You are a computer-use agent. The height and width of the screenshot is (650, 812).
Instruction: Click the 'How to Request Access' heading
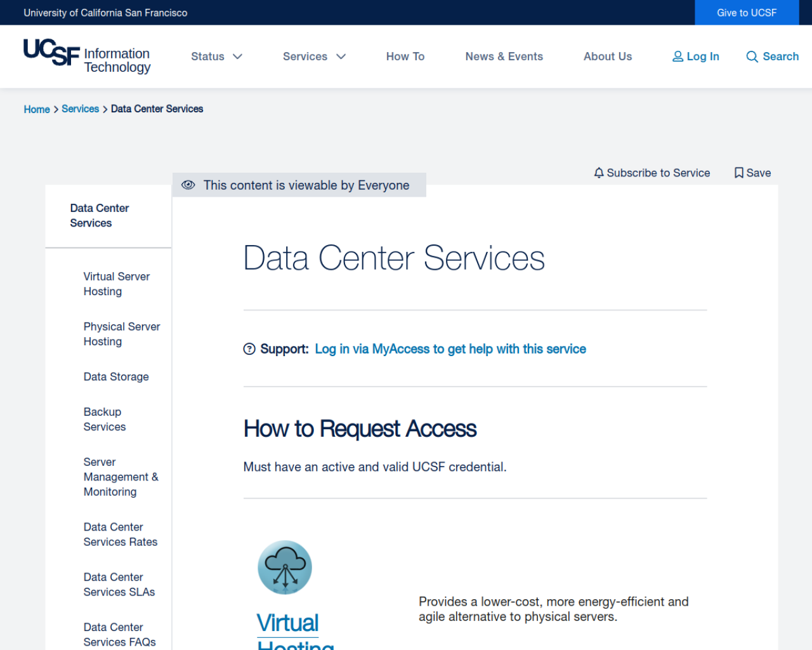(360, 429)
